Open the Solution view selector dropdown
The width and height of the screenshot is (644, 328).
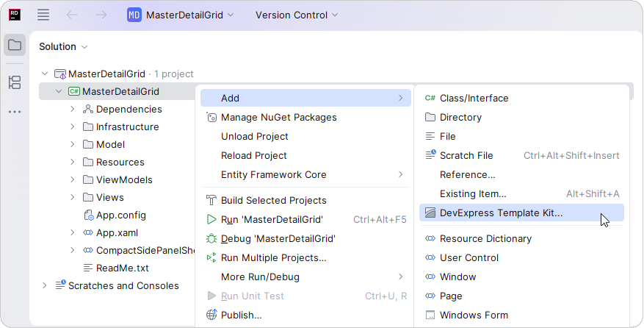pyautogui.click(x=63, y=46)
